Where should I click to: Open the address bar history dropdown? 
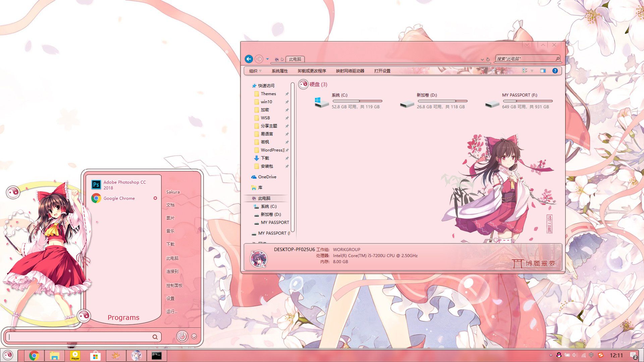click(x=482, y=59)
